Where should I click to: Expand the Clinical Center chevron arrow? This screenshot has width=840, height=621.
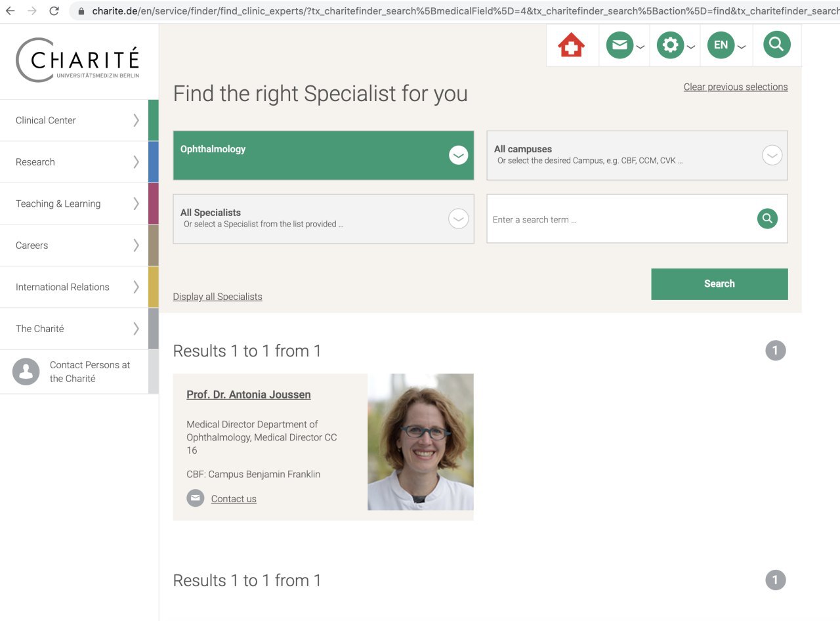[x=136, y=120]
